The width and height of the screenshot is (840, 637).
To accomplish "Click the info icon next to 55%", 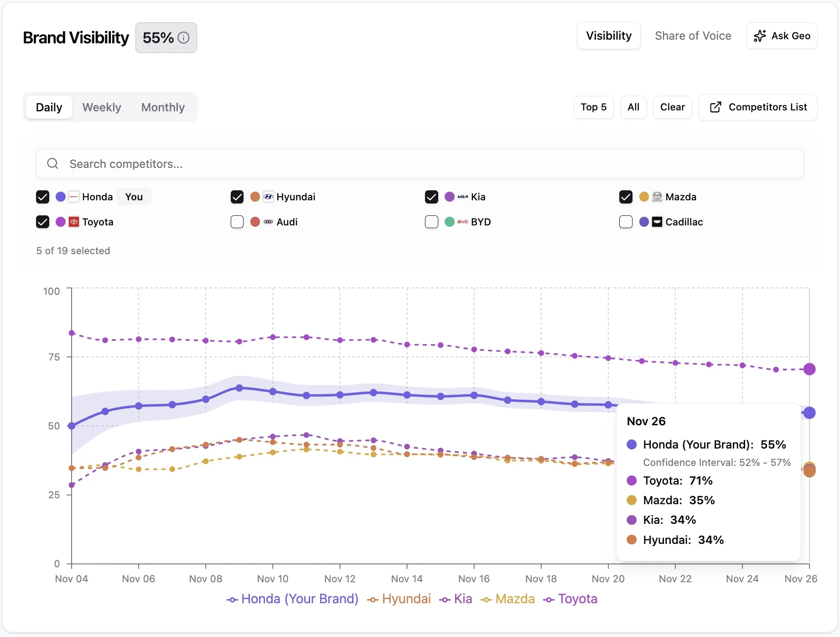I will click(183, 37).
